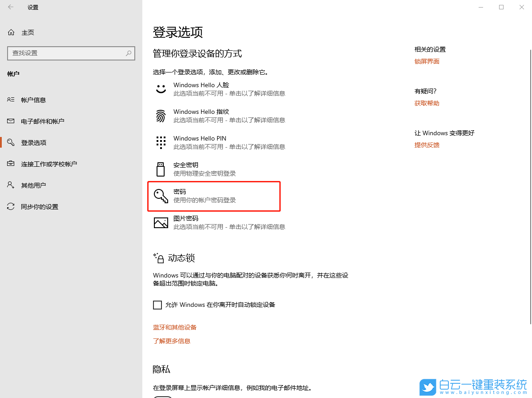Enable 允许 Windows 在你离开时自动锁定设备

(x=157, y=305)
